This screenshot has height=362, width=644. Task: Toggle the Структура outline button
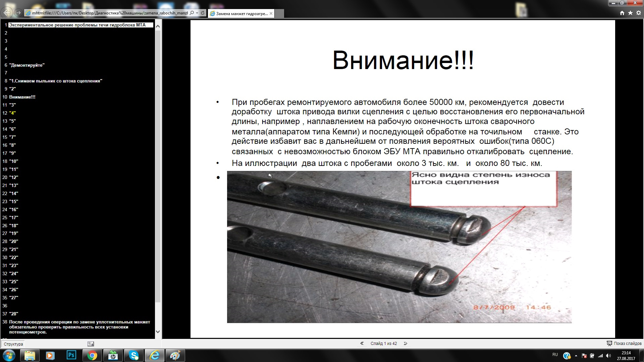pos(13,344)
